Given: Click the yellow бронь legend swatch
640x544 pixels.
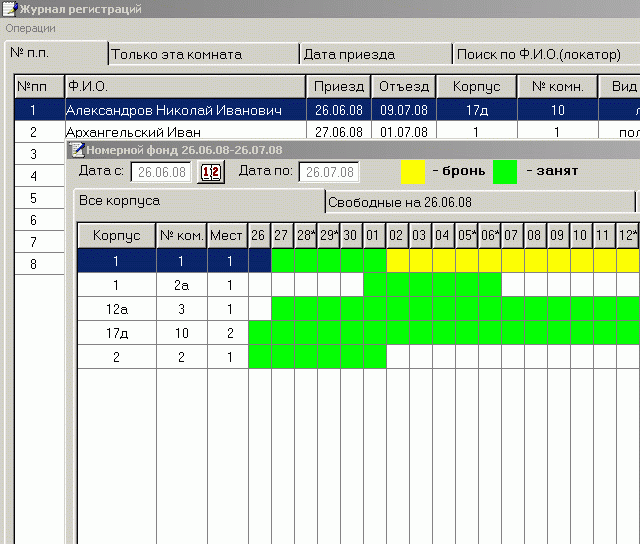Looking at the screenshot, I should click(413, 172).
